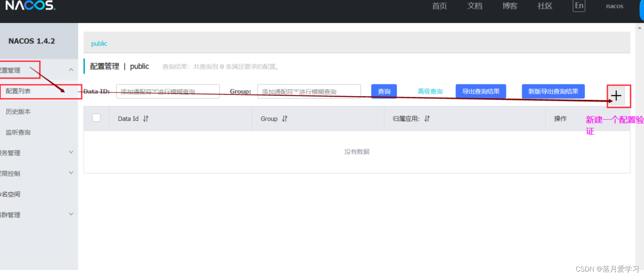Collapse the 配置管理 sidebar section
Viewport: 644px width, 276px height.
click(x=71, y=70)
